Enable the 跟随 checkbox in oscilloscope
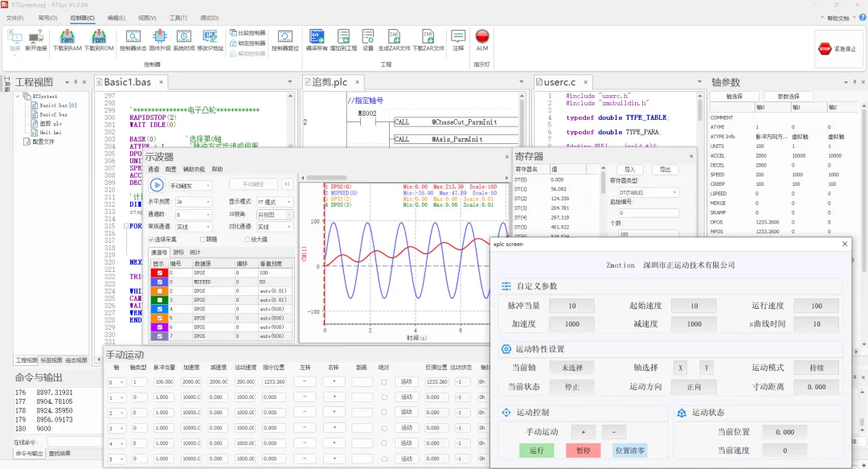The width and height of the screenshot is (868, 469). [203, 239]
